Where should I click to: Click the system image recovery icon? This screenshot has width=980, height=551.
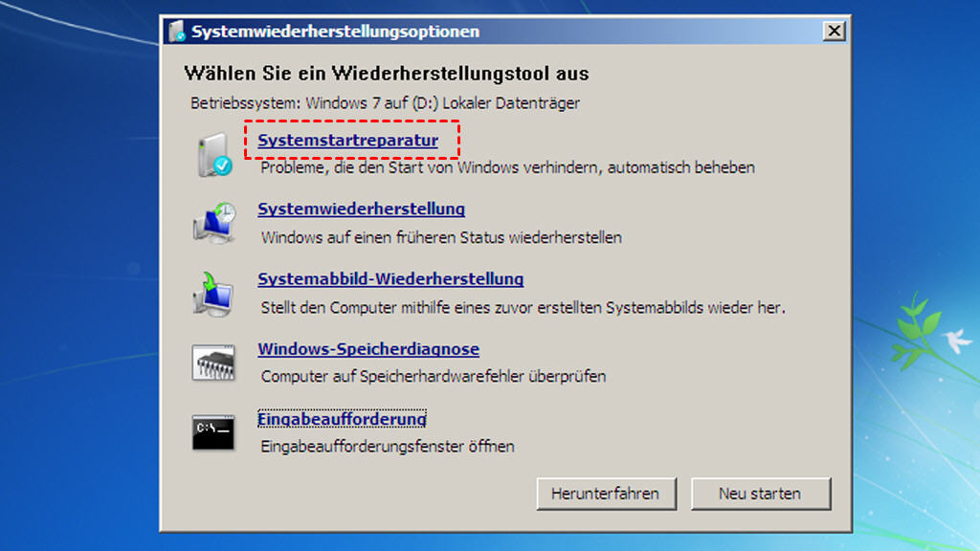click(213, 293)
